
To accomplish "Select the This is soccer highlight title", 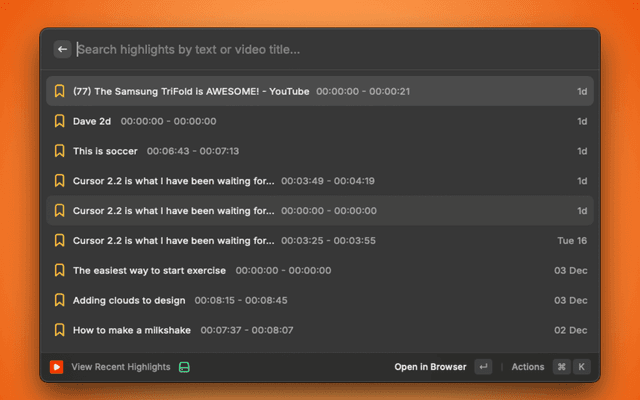I will (x=105, y=151).
